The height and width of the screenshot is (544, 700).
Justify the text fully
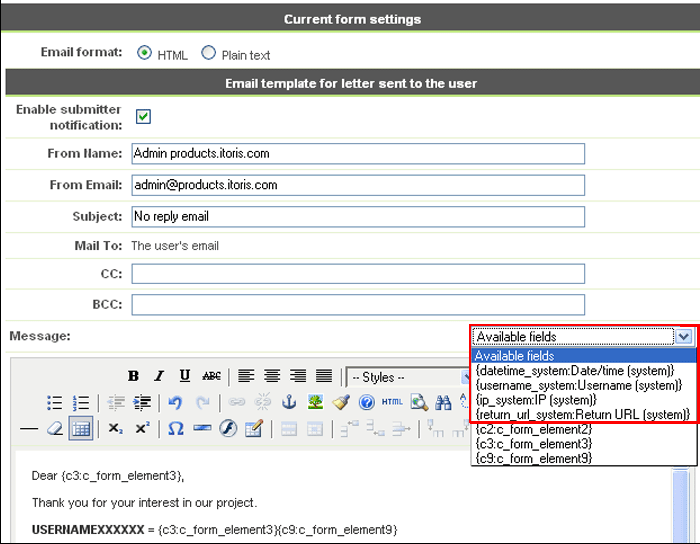pos(324,376)
